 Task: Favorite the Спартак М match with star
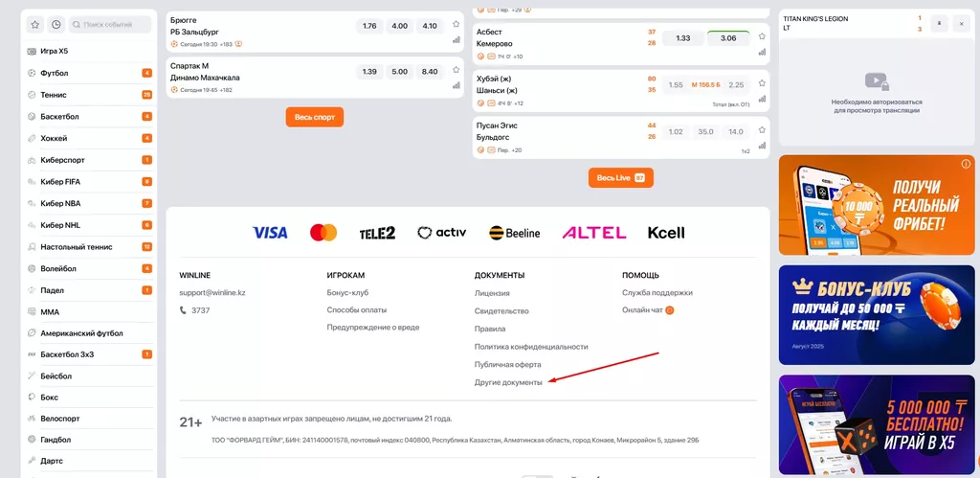[x=456, y=69]
